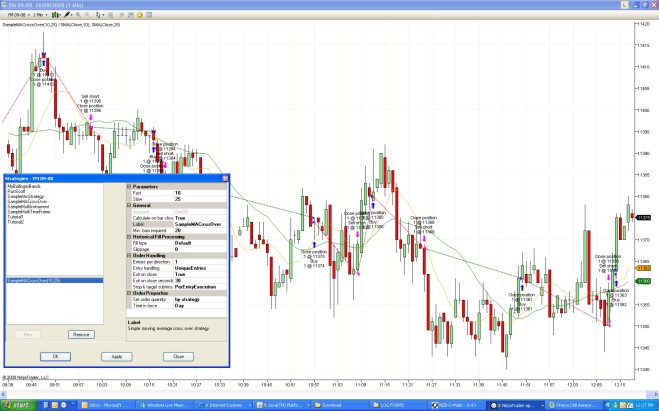The image size is (659, 411).
Task: Edit the Label value field
Action: click(200, 224)
